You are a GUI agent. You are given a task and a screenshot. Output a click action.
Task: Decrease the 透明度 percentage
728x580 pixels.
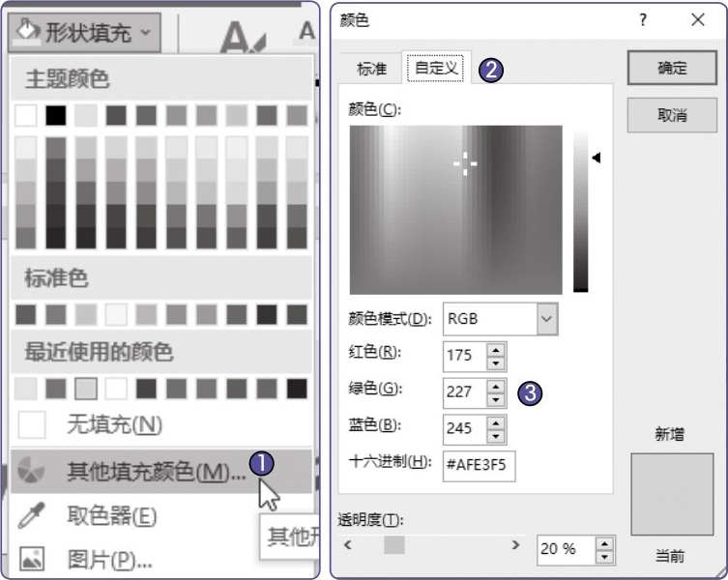604,557
